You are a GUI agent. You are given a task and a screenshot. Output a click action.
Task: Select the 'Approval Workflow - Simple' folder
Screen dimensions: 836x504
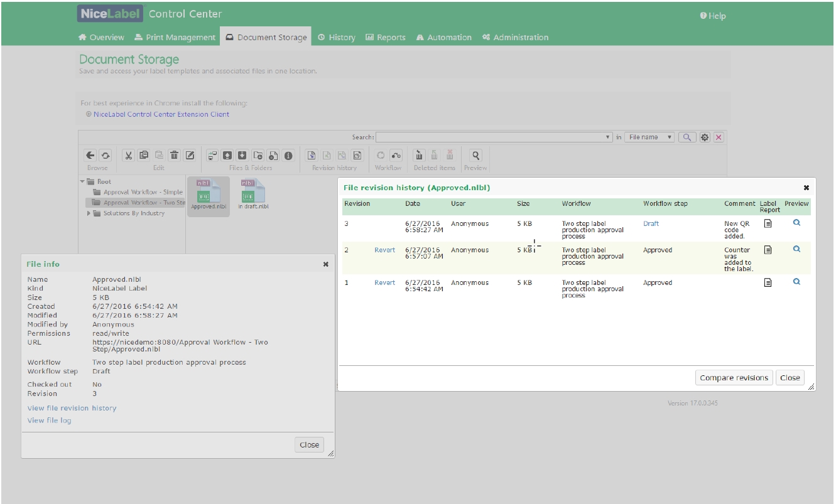pos(138,193)
